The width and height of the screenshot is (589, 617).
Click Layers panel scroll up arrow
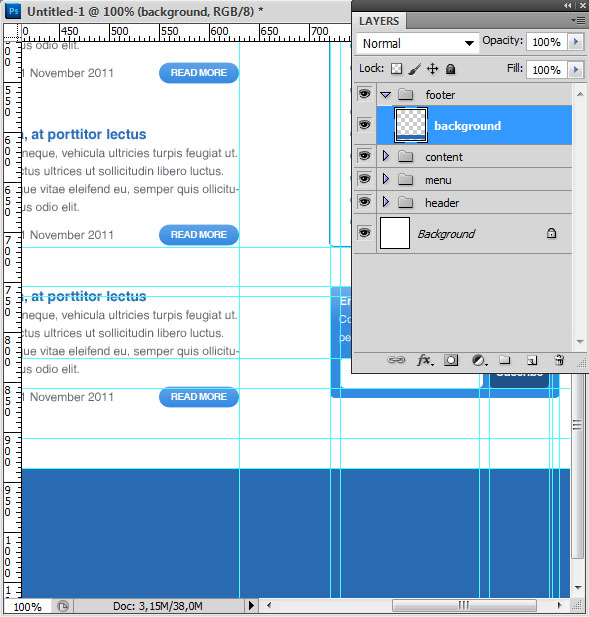click(x=580, y=94)
